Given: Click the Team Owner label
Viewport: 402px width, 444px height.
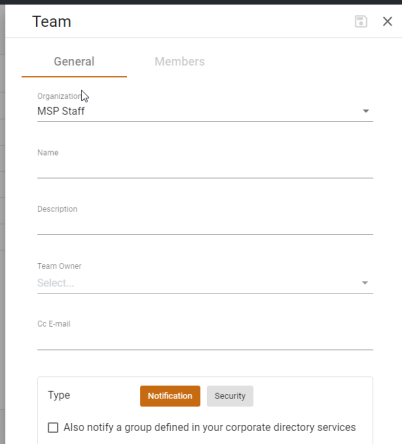Looking at the screenshot, I should pos(59,266).
